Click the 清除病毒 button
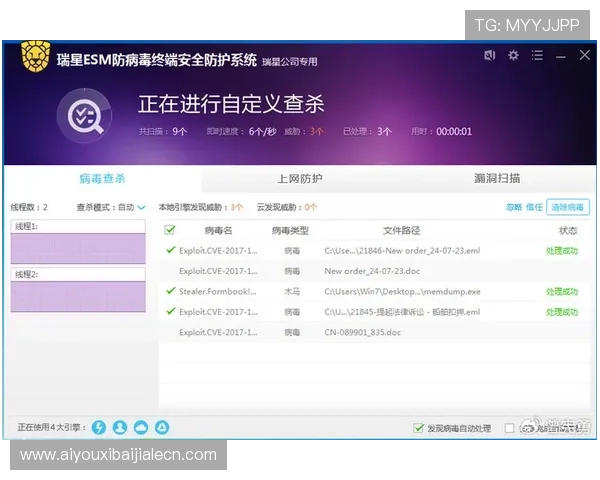 coord(567,207)
